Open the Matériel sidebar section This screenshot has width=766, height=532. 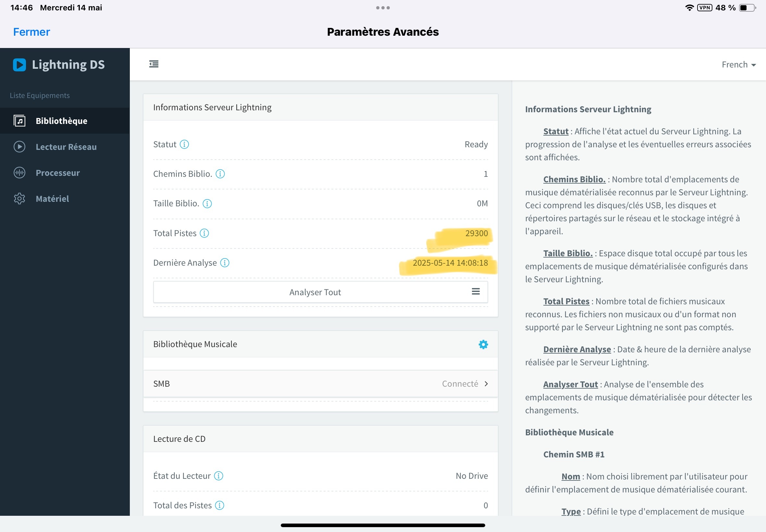click(52, 199)
